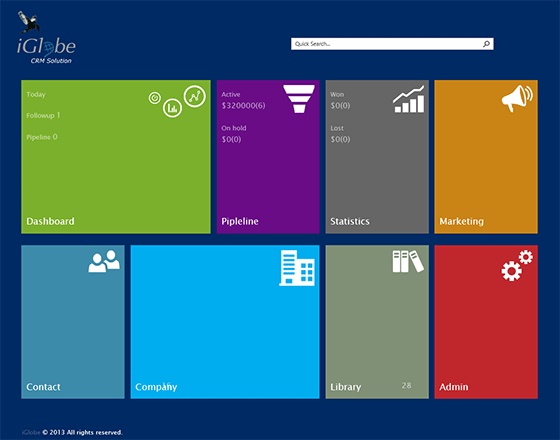Click the funnel icon on Pipeline tile
The height and width of the screenshot is (440, 560).
pyautogui.click(x=299, y=99)
